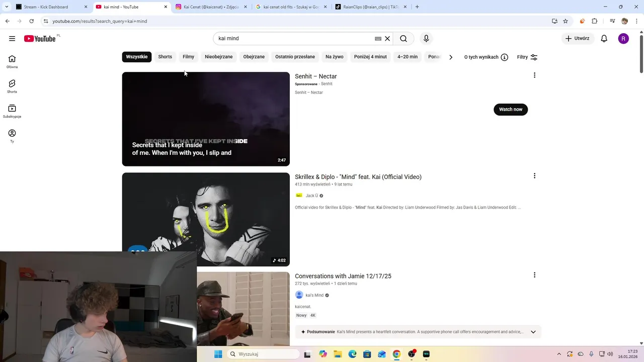Open the kai's Mind channel link
This screenshot has height=362, width=644.
(x=314, y=295)
